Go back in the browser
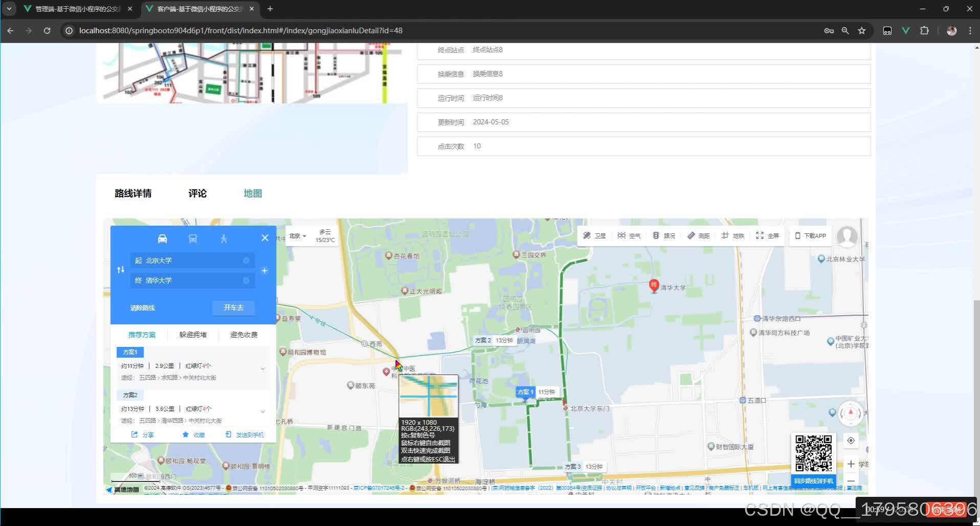 coord(10,31)
